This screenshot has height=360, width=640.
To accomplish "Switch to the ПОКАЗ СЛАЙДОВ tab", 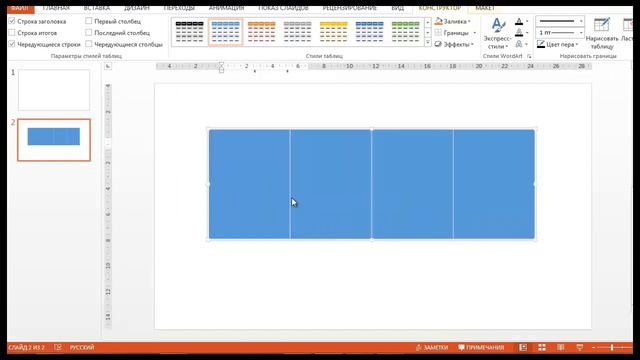I will [283, 8].
